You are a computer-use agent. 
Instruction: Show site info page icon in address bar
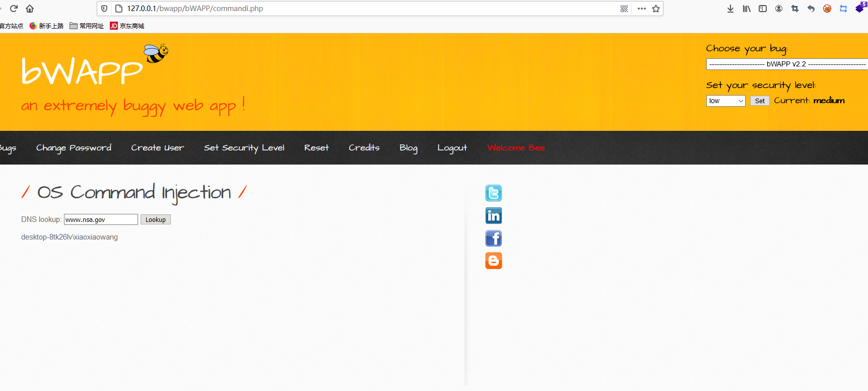[119, 9]
